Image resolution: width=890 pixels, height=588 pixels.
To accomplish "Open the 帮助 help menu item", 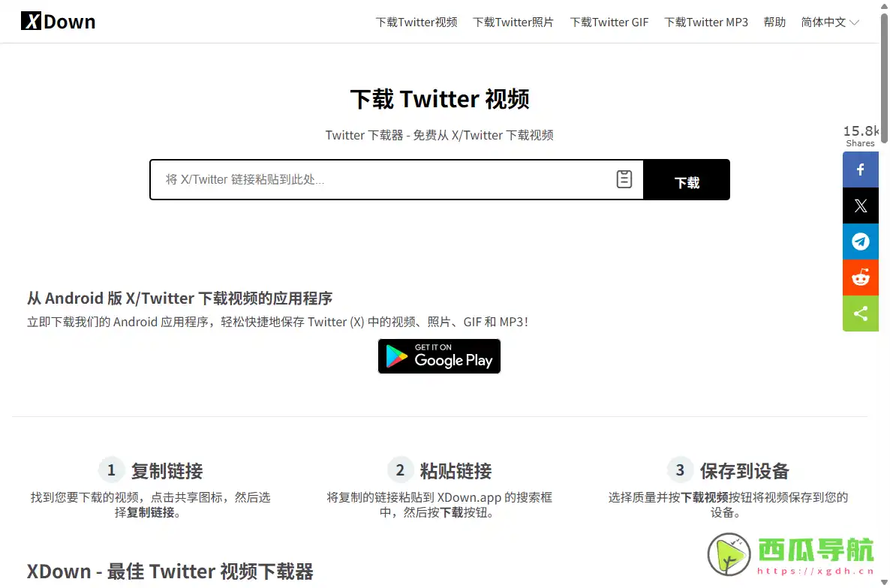I will click(774, 22).
